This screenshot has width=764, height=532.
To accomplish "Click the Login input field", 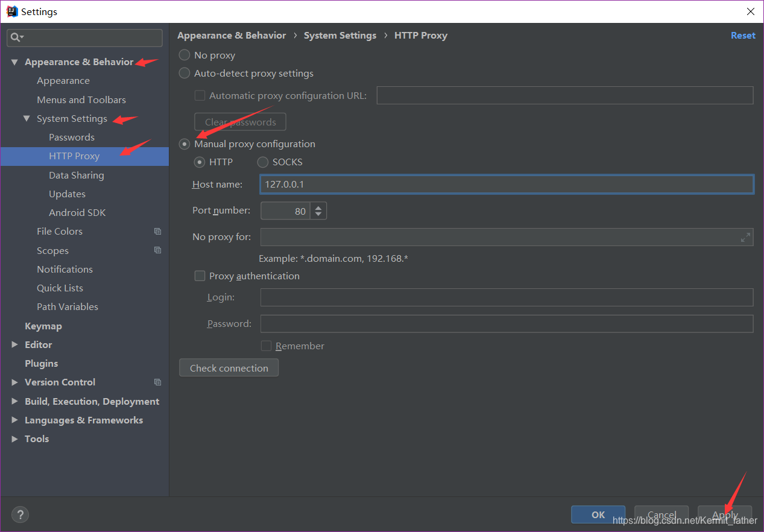I will (507, 297).
